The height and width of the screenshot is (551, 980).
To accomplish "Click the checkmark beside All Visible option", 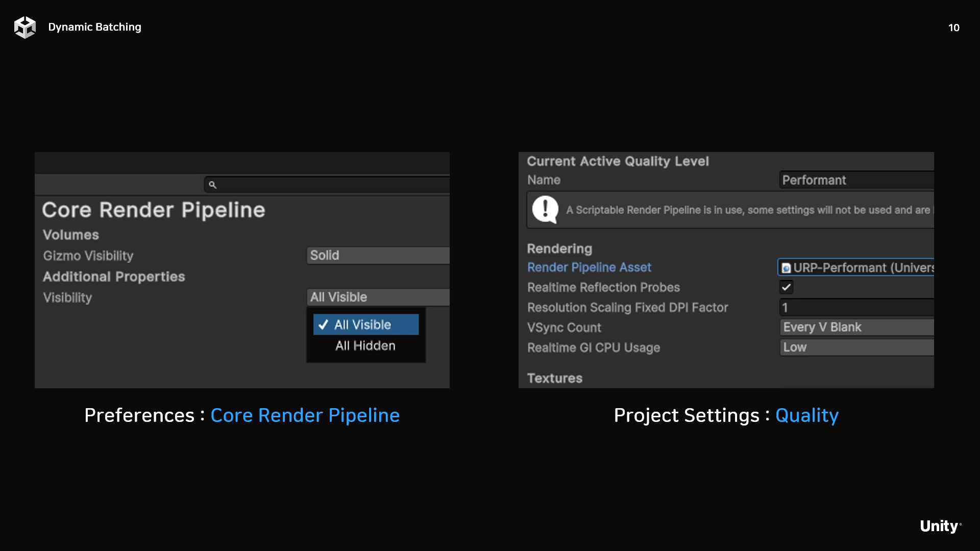I will [x=323, y=324].
